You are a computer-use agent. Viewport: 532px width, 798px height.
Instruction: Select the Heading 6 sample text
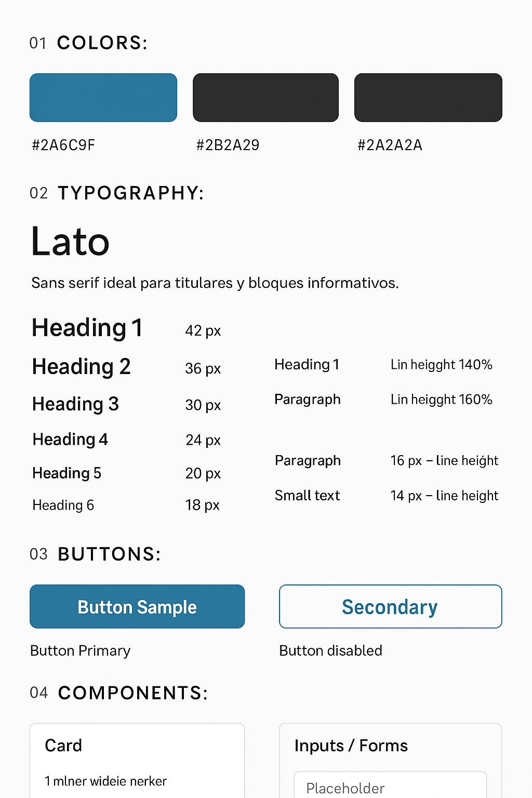(63, 505)
